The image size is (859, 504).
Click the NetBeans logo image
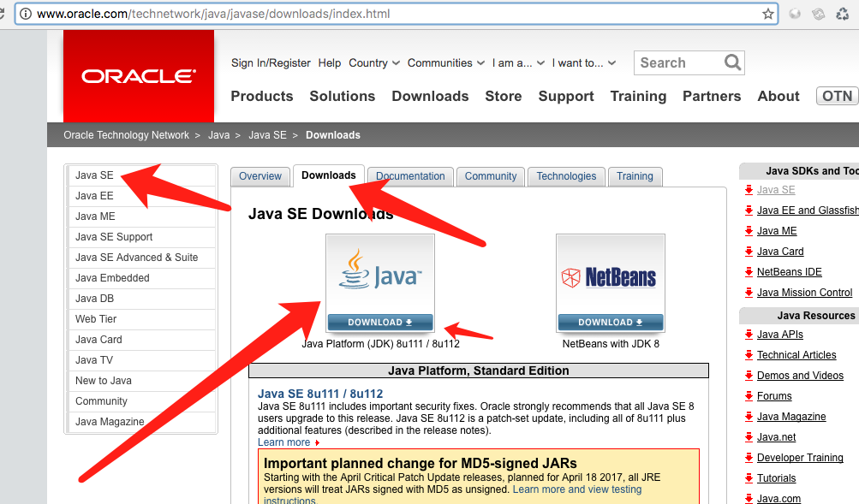610,277
